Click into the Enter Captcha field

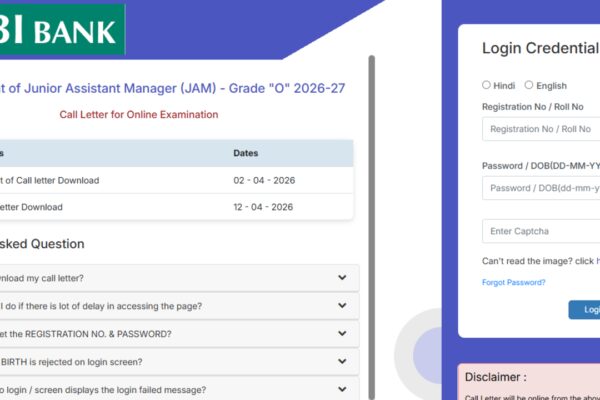click(541, 231)
